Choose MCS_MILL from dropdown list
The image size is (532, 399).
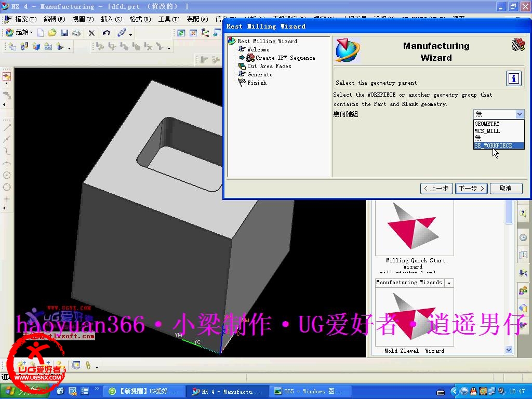498,131
